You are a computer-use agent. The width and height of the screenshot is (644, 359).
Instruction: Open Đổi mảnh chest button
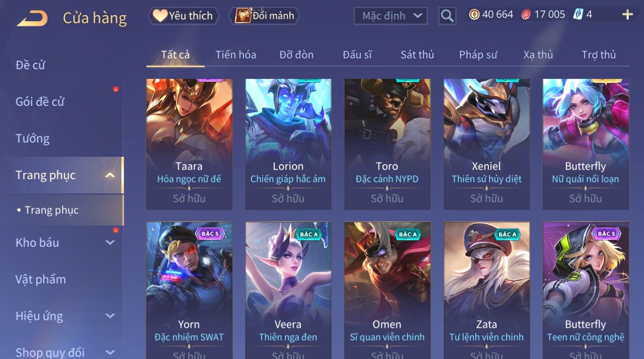point(264,16)
